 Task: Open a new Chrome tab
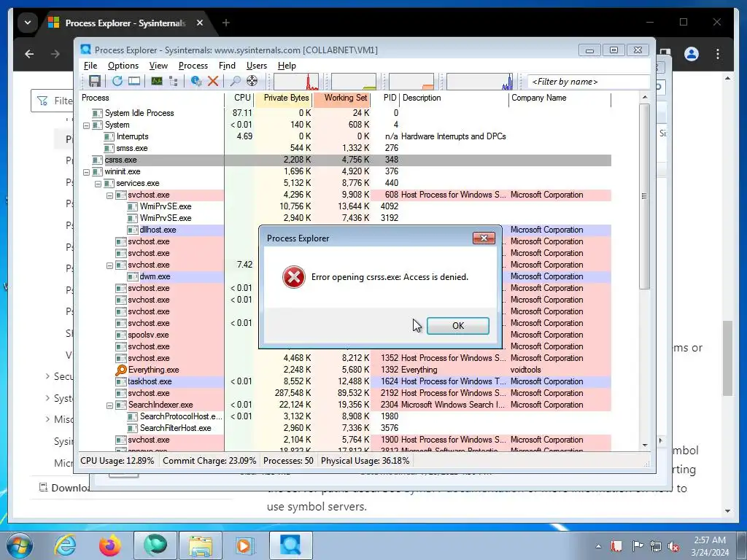(x=226, y=23)
